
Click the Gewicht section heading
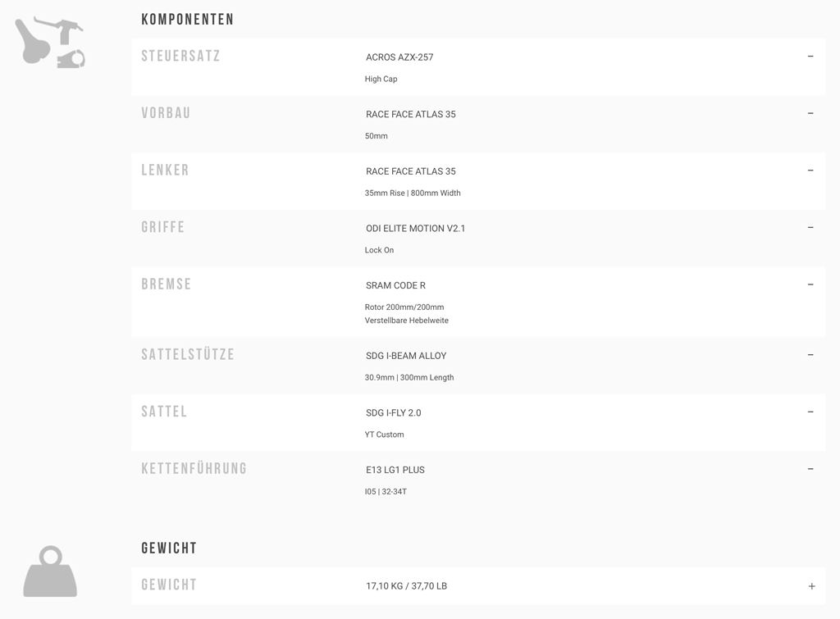(x=169, y=548)
